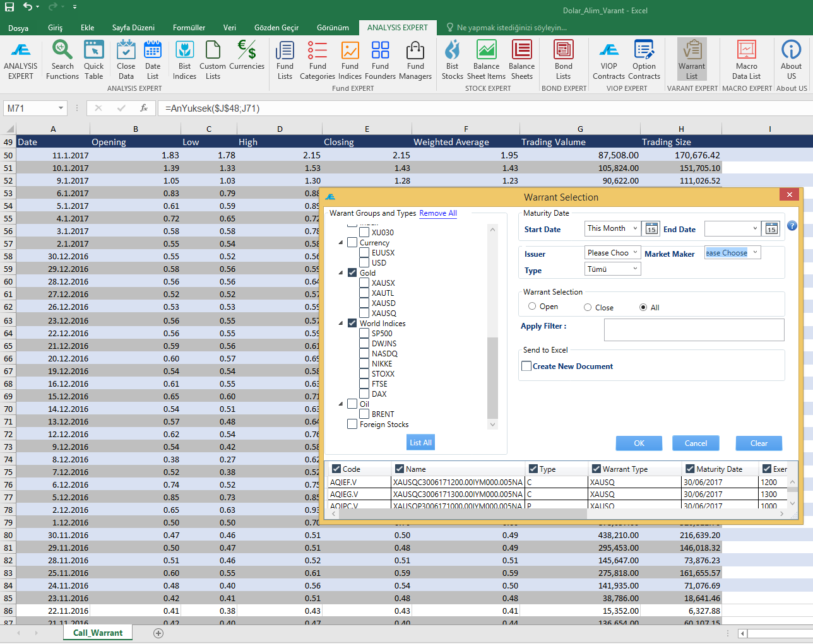Screen dimensions: 813x644
Task: Click the Remove All link
Action: pyautogui.click(x=438, y=213)
